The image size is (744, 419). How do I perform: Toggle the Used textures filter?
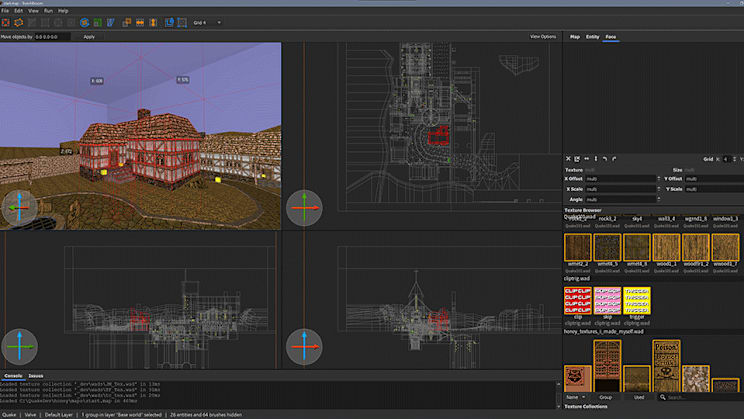(639, 397)
